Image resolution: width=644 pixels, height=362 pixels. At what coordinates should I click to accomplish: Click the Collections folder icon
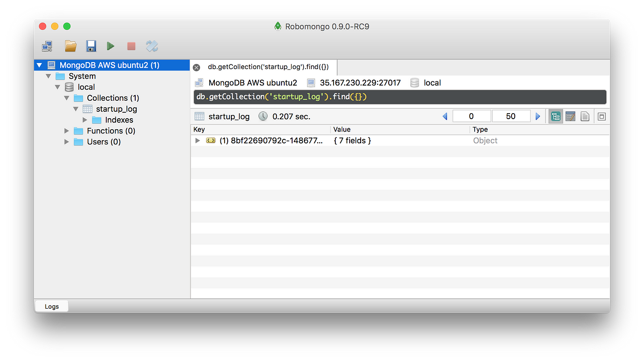pos(78,98)
